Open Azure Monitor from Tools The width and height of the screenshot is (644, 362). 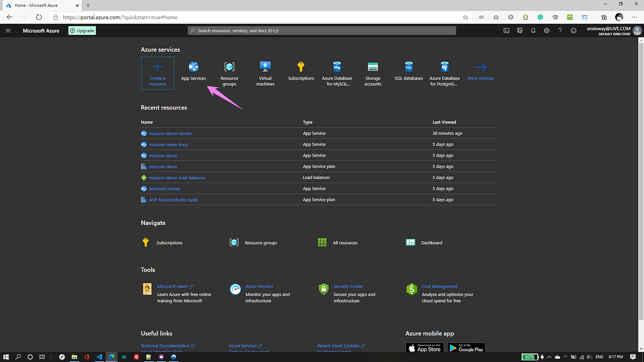coord(259,286)
